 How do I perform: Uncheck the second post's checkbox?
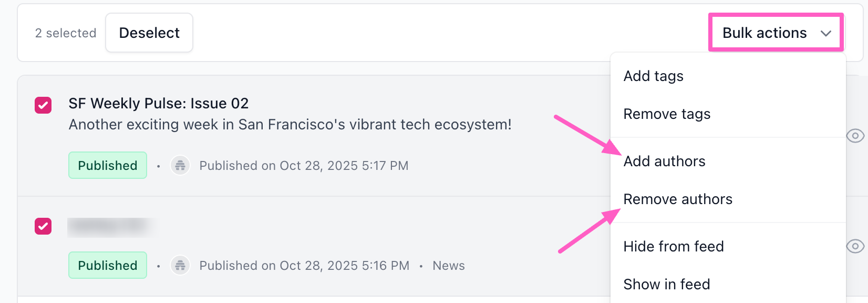(x=43, y=226)
